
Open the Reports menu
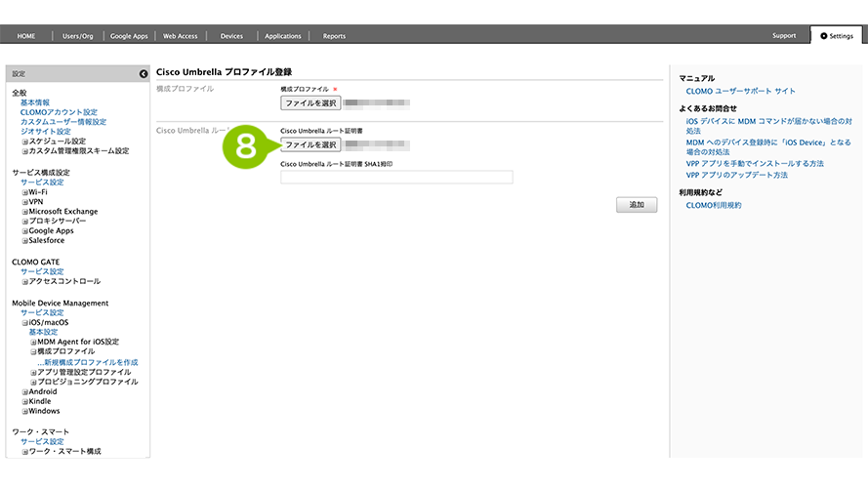(334, 36)
